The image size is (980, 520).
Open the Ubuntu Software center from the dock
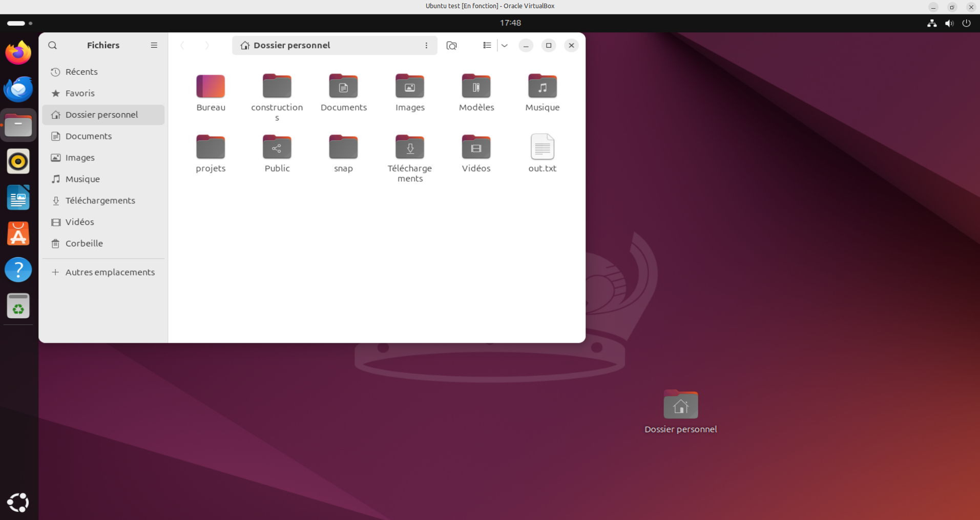[x=18, y=234]
